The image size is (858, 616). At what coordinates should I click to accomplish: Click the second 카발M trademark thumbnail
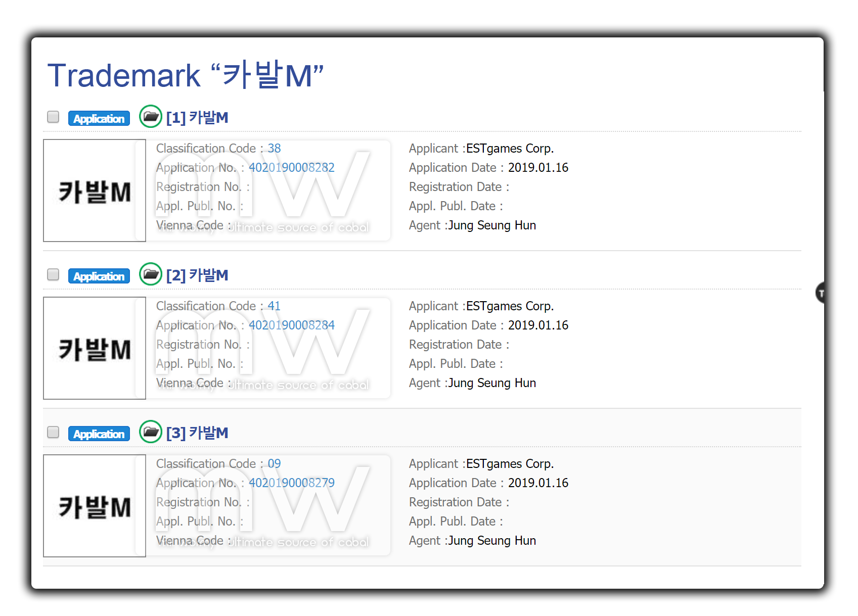pyautogui.click(x=95, y=349)
